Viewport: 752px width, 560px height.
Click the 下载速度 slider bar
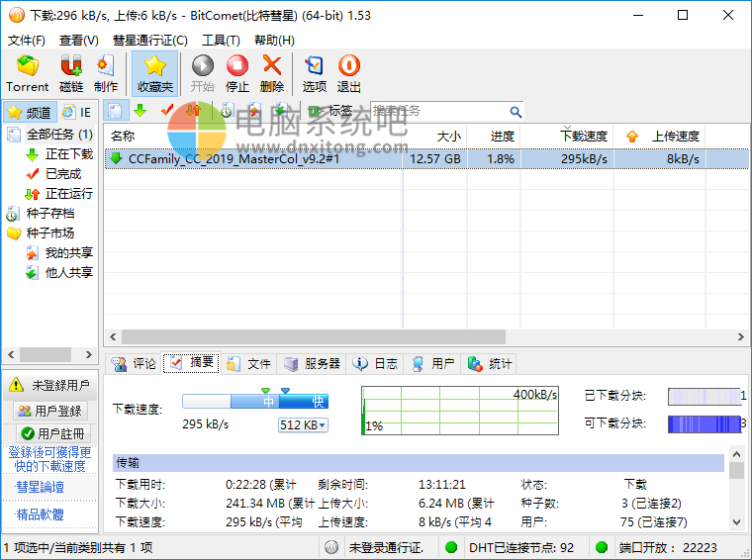pos(255,401)
